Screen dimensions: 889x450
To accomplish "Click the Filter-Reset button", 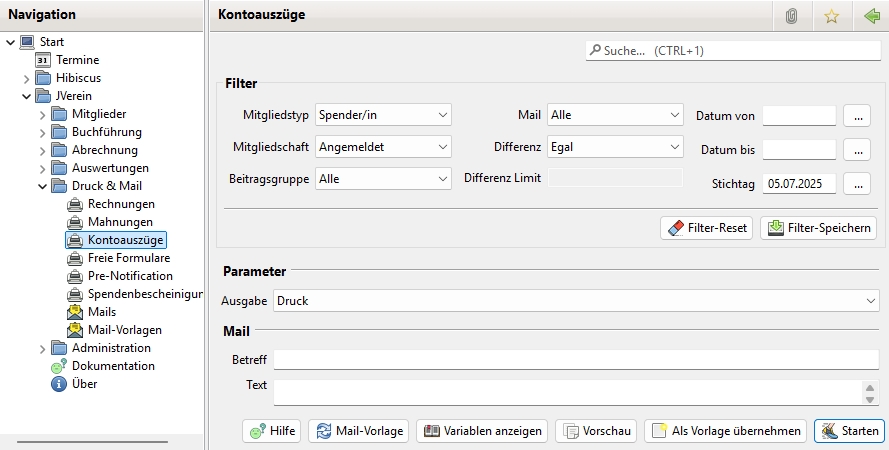I will (706, 228).
